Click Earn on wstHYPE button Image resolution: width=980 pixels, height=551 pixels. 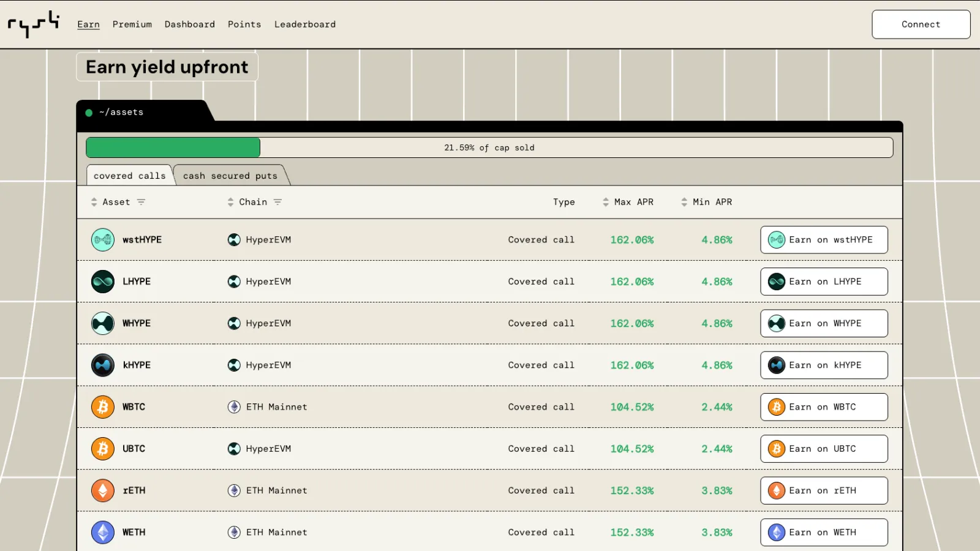(x=824, y=240)
